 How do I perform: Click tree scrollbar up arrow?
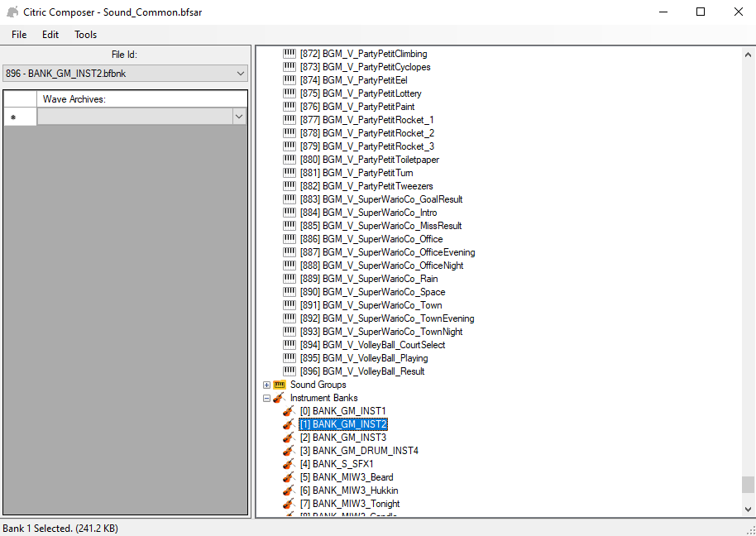[x=748, y=55]
